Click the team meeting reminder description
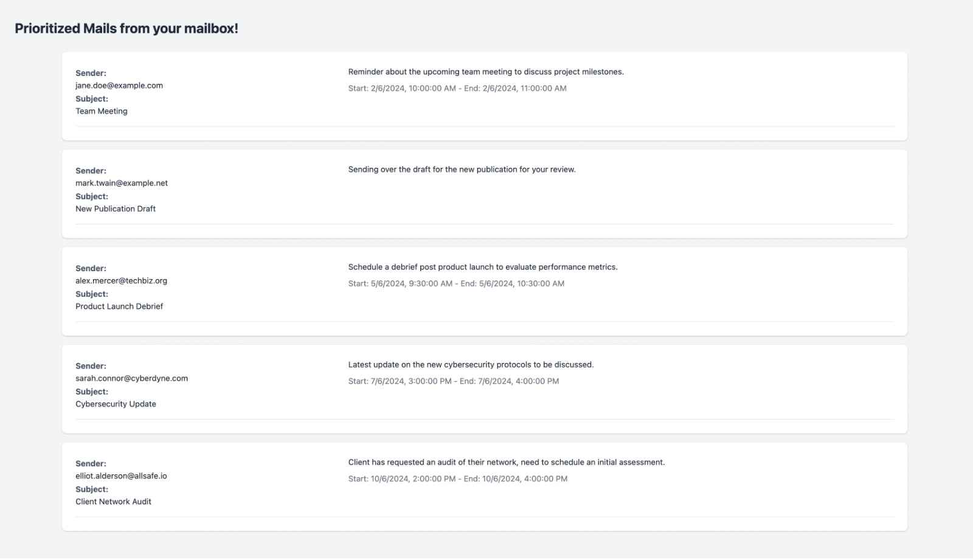Screen dimensions: 973x560 click(x=486, y=72)
